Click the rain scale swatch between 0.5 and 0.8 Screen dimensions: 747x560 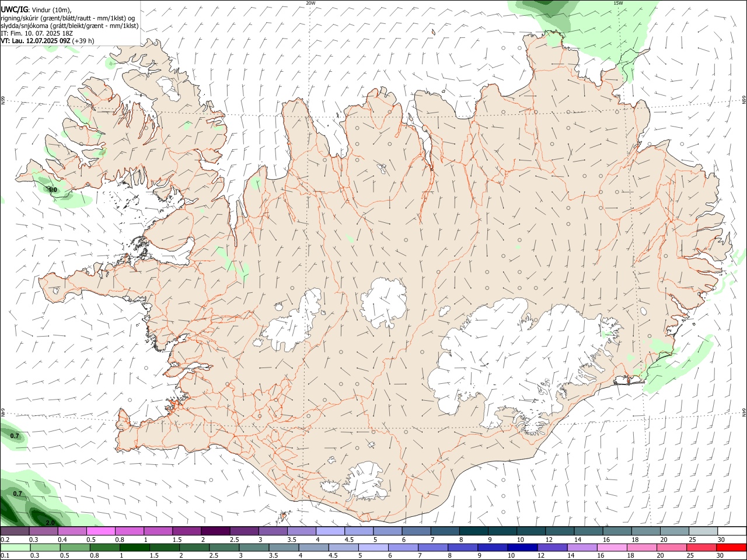pos(75,547)
